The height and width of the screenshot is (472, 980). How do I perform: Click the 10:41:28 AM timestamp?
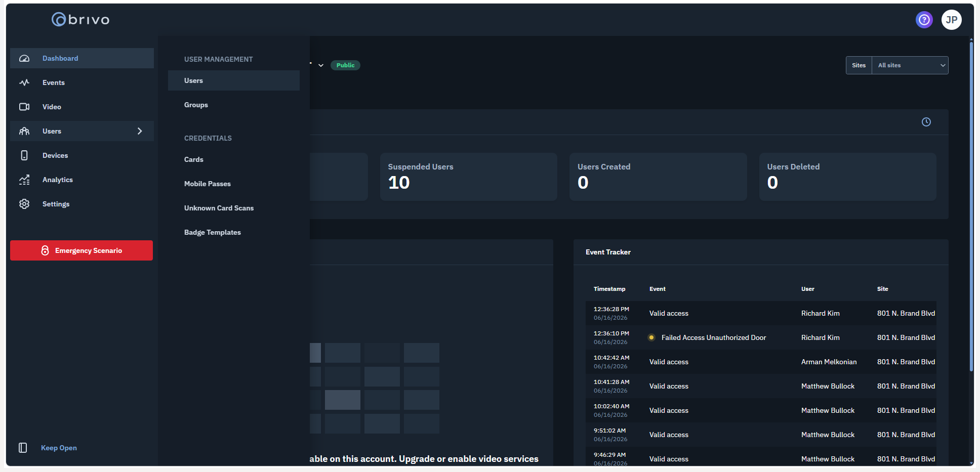tap(611, 382)
